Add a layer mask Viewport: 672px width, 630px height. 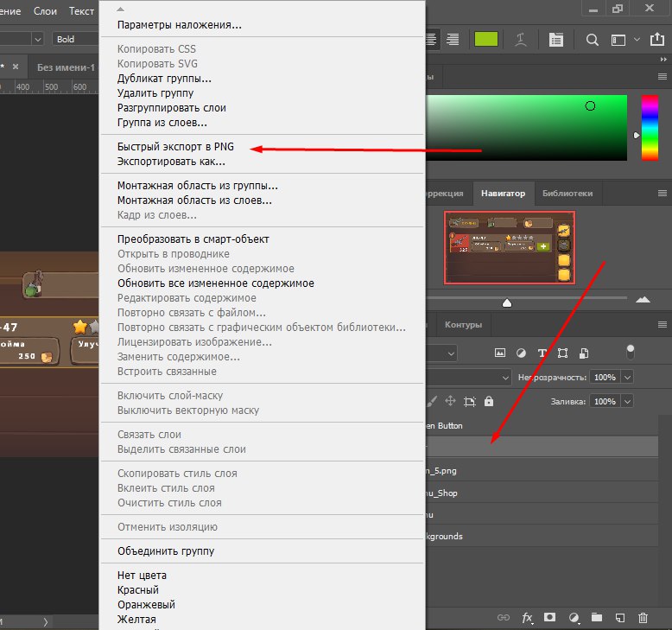[549, 617]
